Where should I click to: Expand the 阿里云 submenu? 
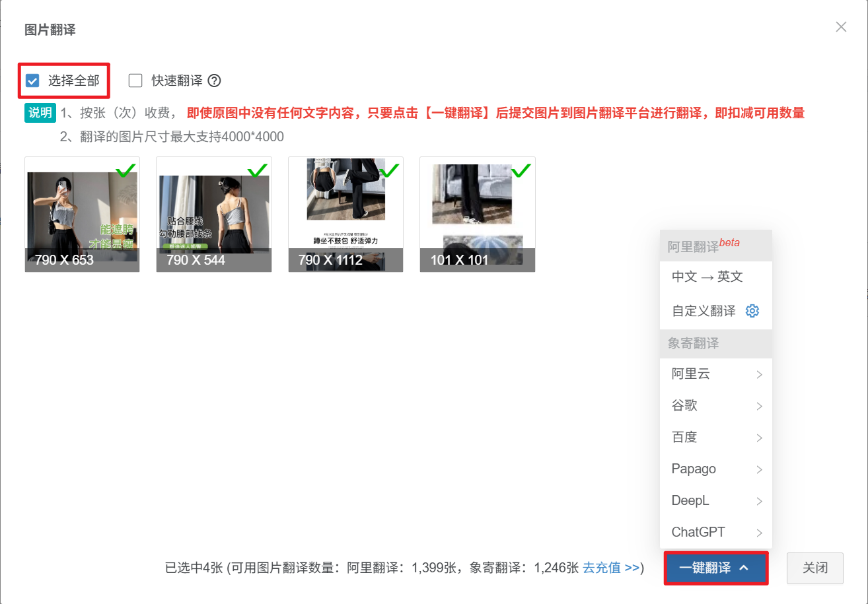(x=715, y=374)
